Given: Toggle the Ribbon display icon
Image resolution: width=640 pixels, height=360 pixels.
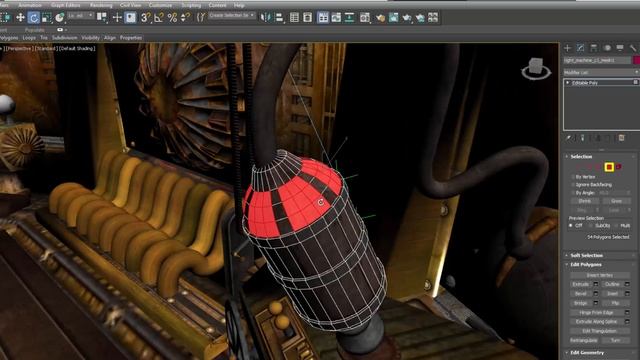Looking at the screenshot, I should coord(323,18).
